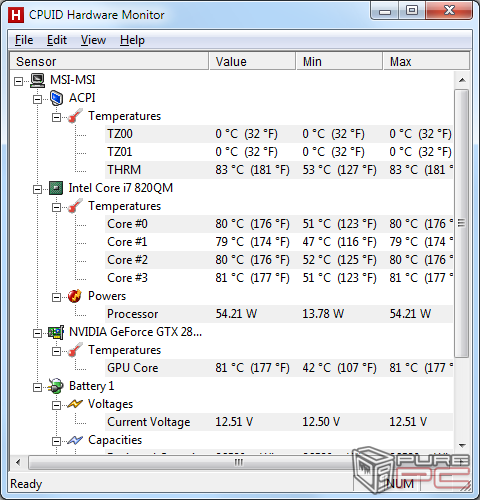Click the Value column header
This screenshot has width=480, height=500.
[252, 61]
